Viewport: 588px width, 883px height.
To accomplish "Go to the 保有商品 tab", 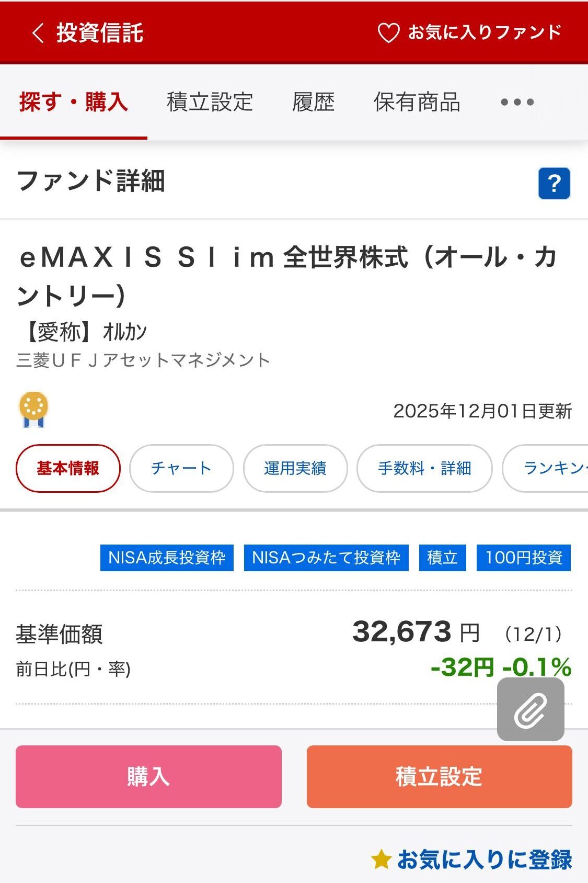I will click(417, 102).
